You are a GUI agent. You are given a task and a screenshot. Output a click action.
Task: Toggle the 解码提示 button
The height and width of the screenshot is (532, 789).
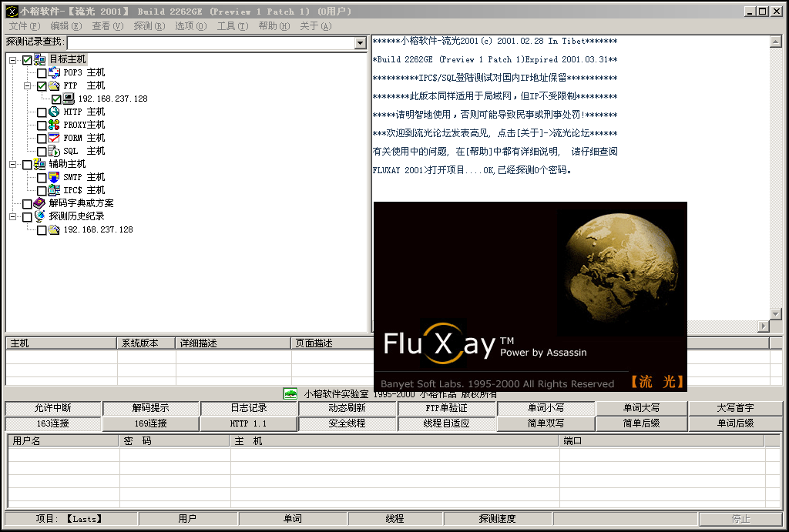pyautogui.click(x=151, y=408)
